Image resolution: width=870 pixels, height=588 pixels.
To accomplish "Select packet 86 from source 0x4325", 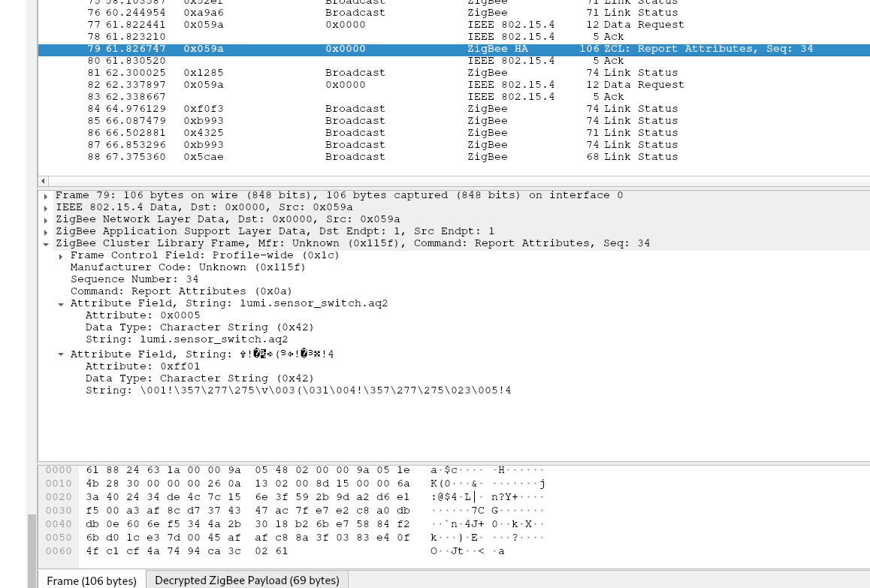I will pyautogui.click(x=454, y=133).
